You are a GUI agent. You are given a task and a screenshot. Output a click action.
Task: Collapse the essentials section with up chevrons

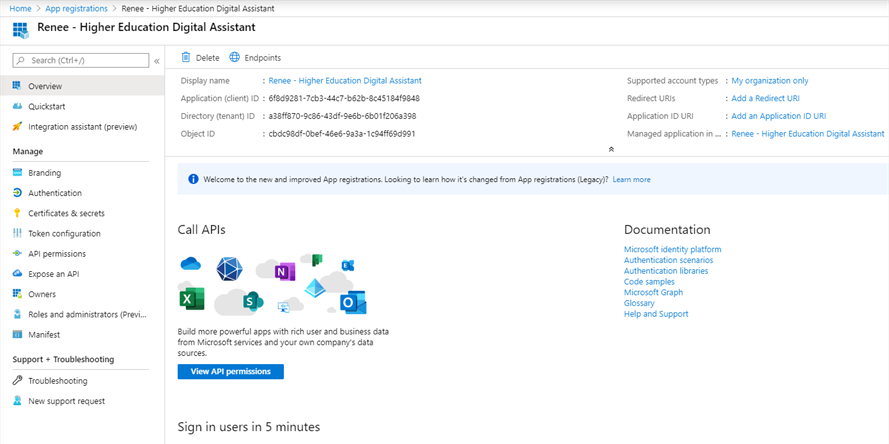coord(611,150)
